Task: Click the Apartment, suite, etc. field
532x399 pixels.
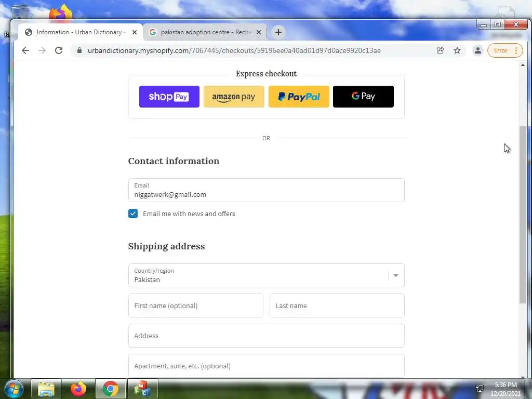Action: click(267, 366)
